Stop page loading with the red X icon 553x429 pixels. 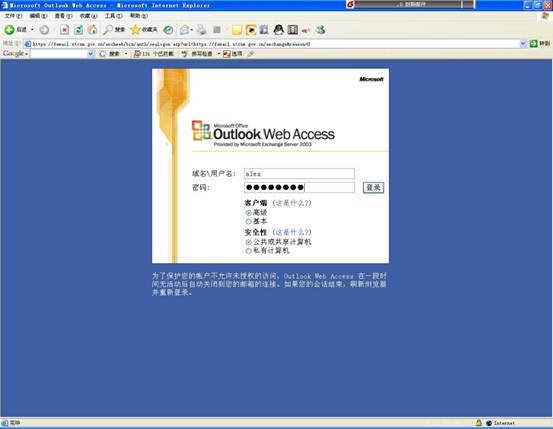[x=65, y=30]
